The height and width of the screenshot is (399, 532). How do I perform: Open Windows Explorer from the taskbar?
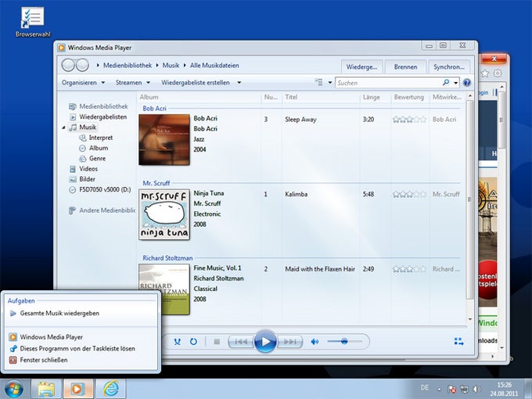click(46, 389)
